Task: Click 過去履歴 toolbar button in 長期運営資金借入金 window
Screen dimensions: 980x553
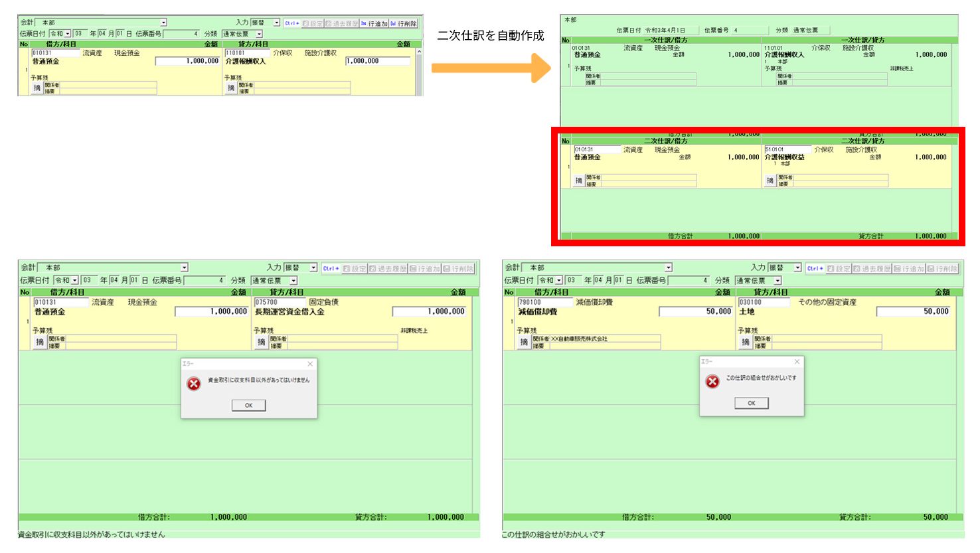Action: [x=388, y=269]
